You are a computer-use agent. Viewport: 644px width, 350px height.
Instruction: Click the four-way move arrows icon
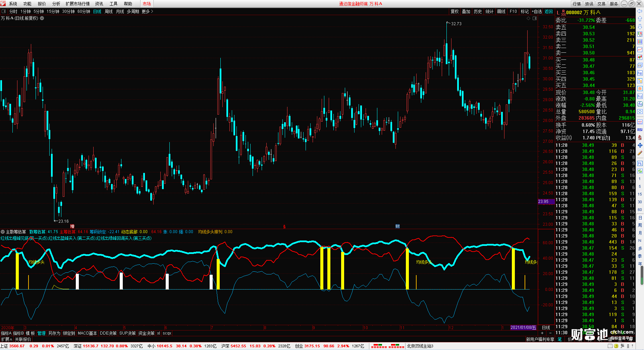640,145
